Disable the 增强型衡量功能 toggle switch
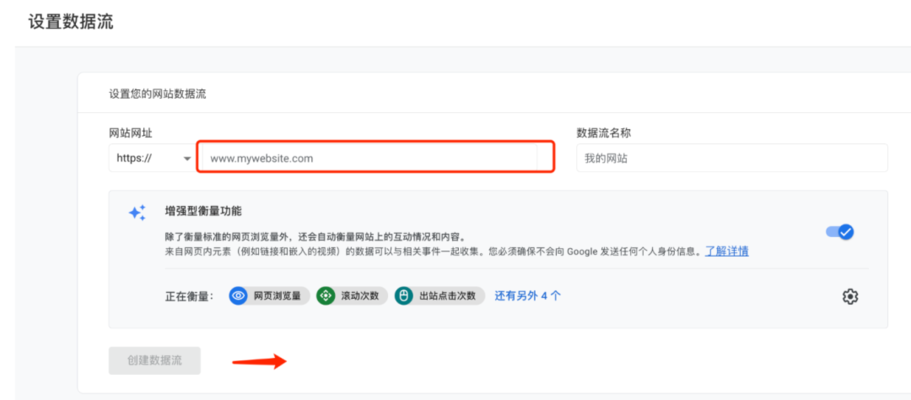The image size is (911, 400). 839,232
